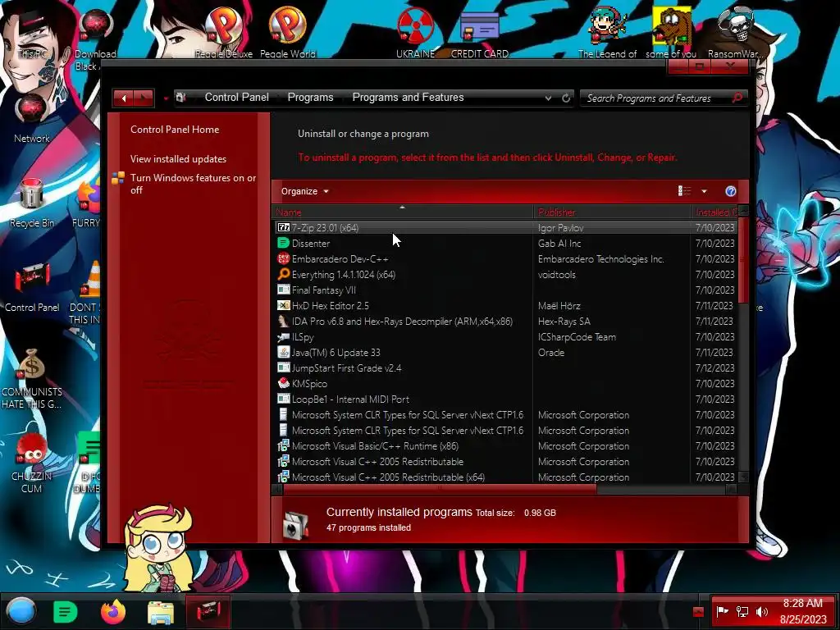The image size is (840, 630).
Task: Click publisher Hex-Rays SA cell
Action: 564,322
